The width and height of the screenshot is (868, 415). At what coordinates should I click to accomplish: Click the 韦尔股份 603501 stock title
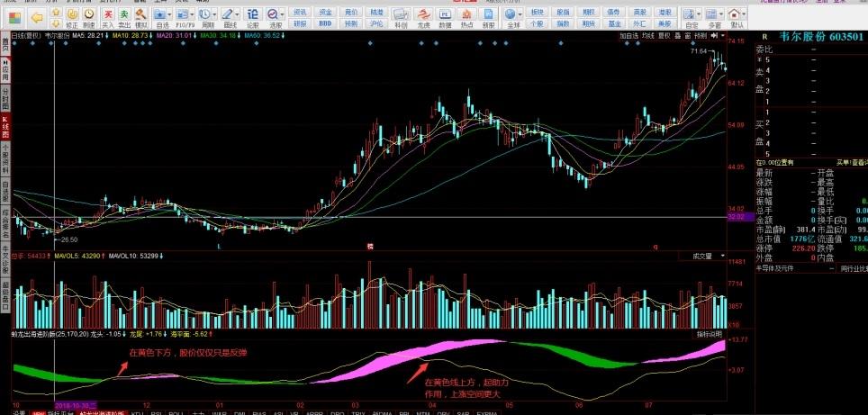[821, 37]
